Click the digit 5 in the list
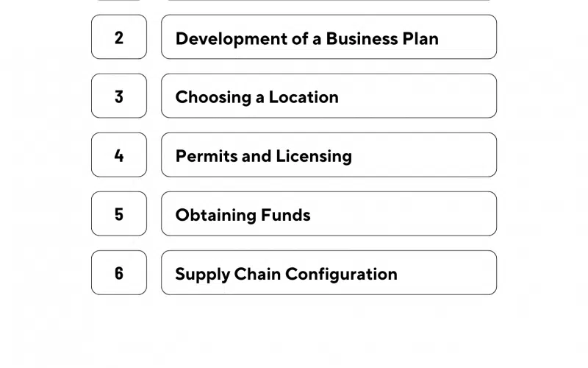588x368 pixels. click(x=119, y=213)
